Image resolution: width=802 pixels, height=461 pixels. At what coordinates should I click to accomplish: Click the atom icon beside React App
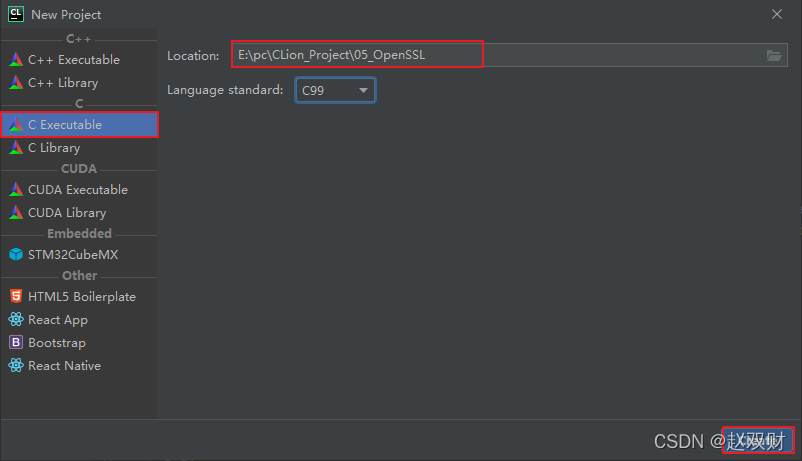(16, 319)
